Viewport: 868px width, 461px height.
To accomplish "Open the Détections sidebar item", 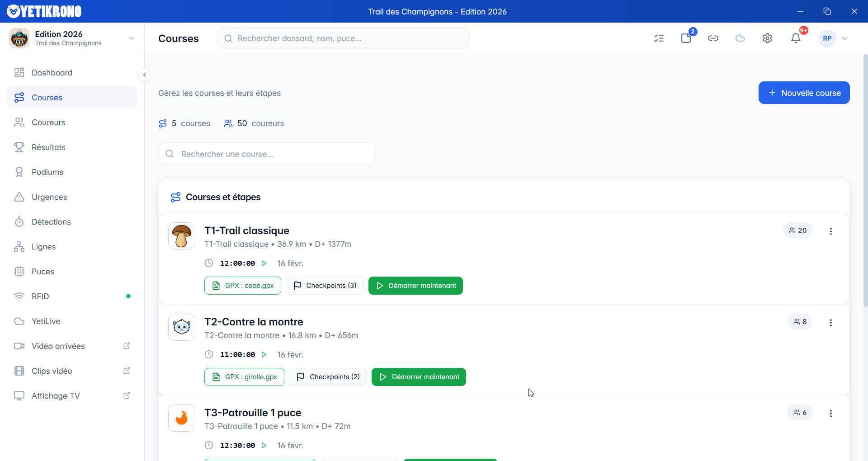I will tap(51, 222).
